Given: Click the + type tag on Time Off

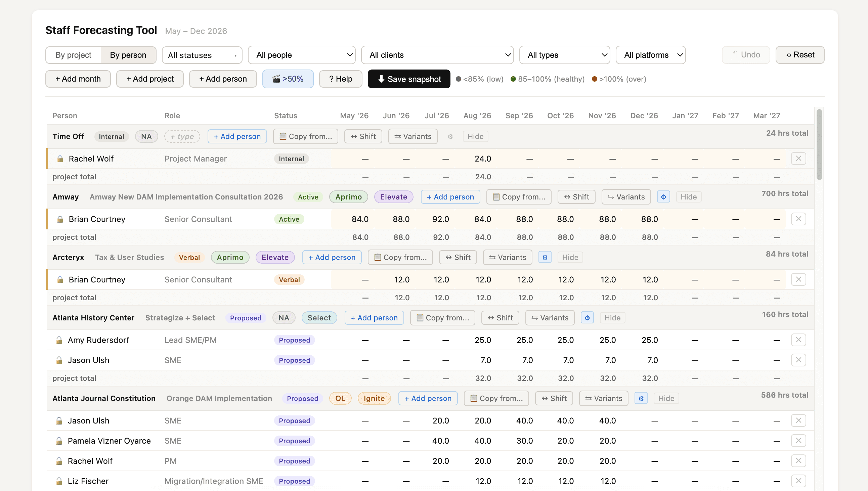Looking at the screenshot, I should (182, 137).
